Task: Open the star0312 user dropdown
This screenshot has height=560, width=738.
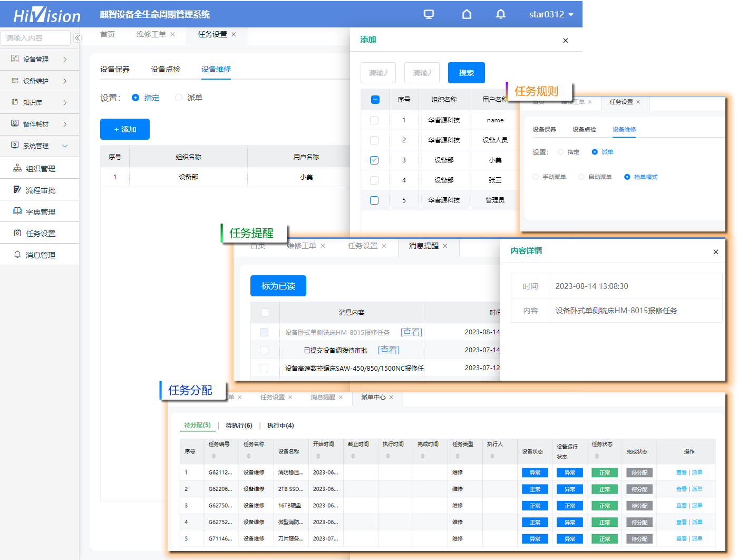Action: click(x=551, y=14)
